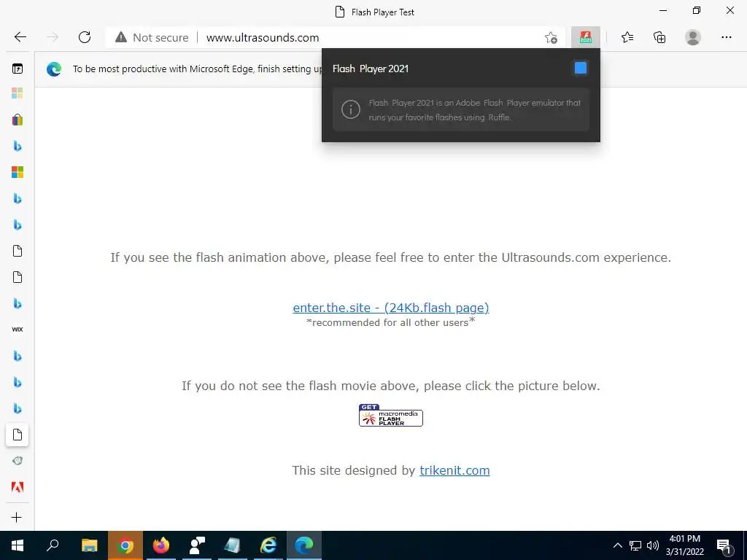The height and width of the screenshot is (560, 747).
Task: Click the 'recommended for all other users' note
Action: tap(391, 322)
